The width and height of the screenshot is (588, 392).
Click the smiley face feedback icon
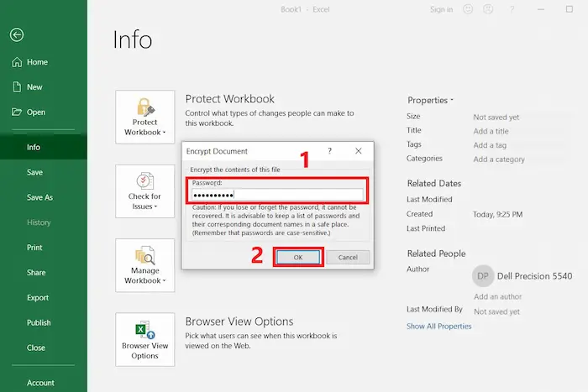pyautogui.click(x=468, y=9)
